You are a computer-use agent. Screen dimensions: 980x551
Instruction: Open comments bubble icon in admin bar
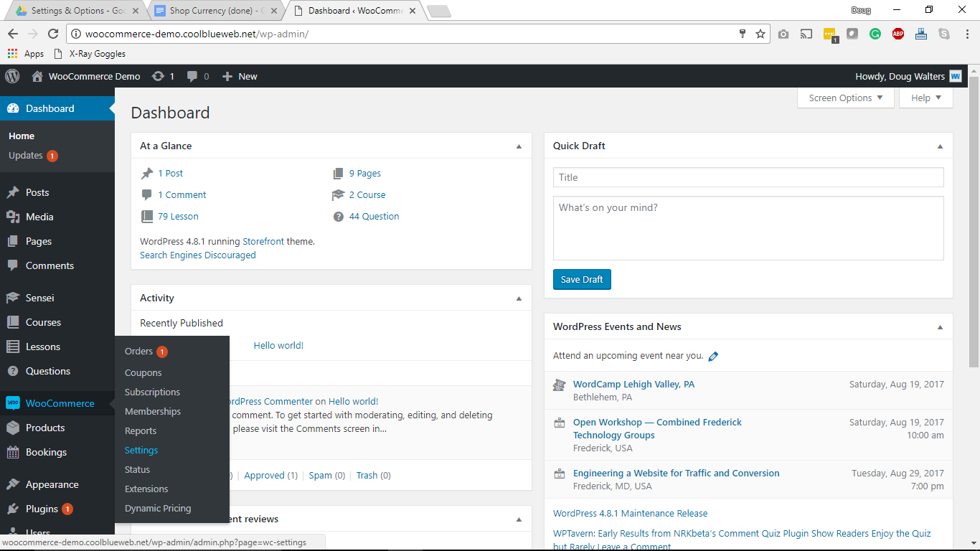coord(192,77)
